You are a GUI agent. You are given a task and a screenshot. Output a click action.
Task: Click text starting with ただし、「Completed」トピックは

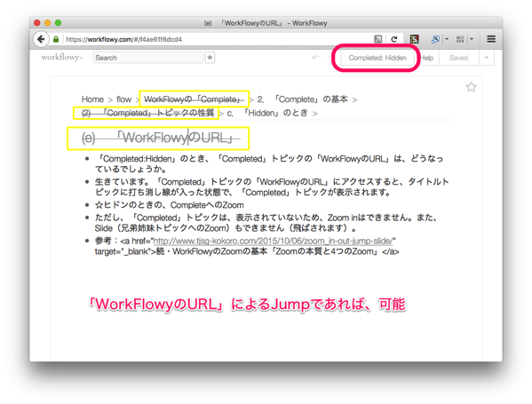266,223
